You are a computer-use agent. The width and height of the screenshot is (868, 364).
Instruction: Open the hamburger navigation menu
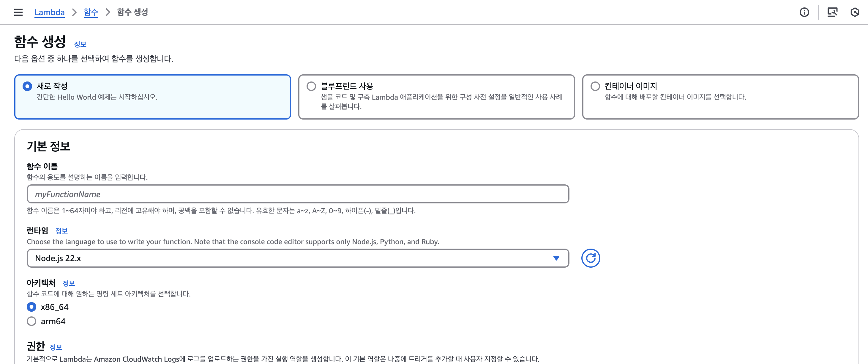(x=18, y=12)
